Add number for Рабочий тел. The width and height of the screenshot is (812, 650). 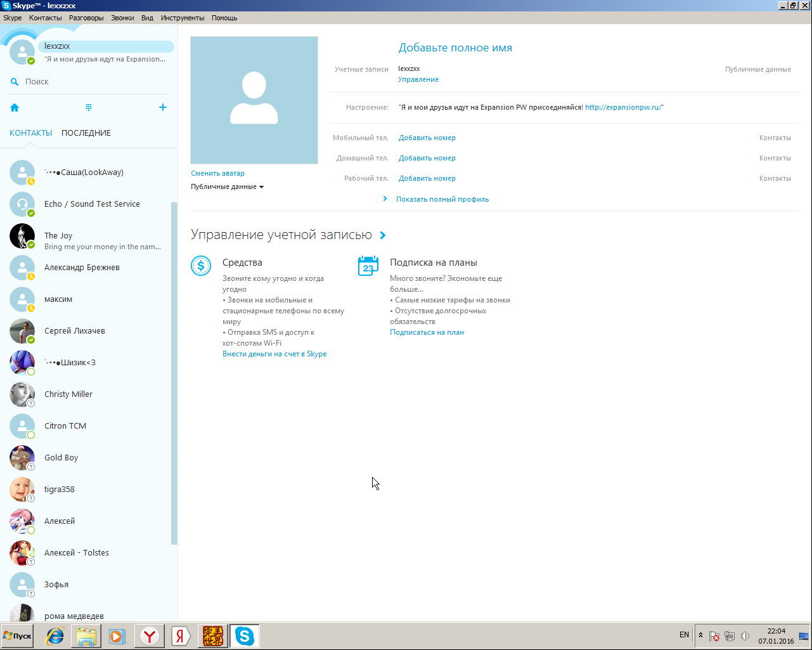(x=427, y=179)
